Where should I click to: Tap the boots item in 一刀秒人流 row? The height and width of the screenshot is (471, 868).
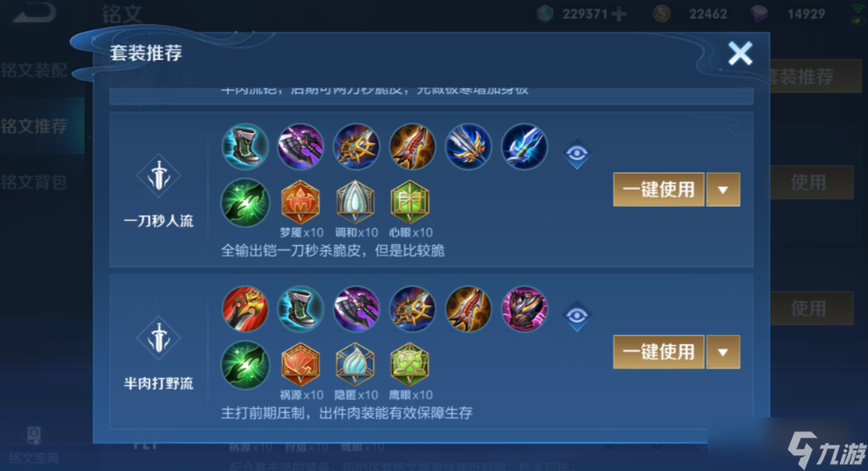(246, 147)
